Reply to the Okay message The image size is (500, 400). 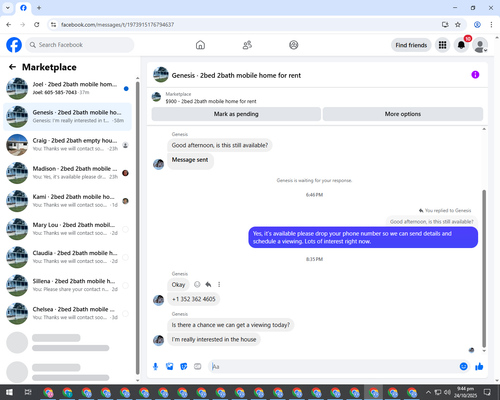click(x=208, y=284)
